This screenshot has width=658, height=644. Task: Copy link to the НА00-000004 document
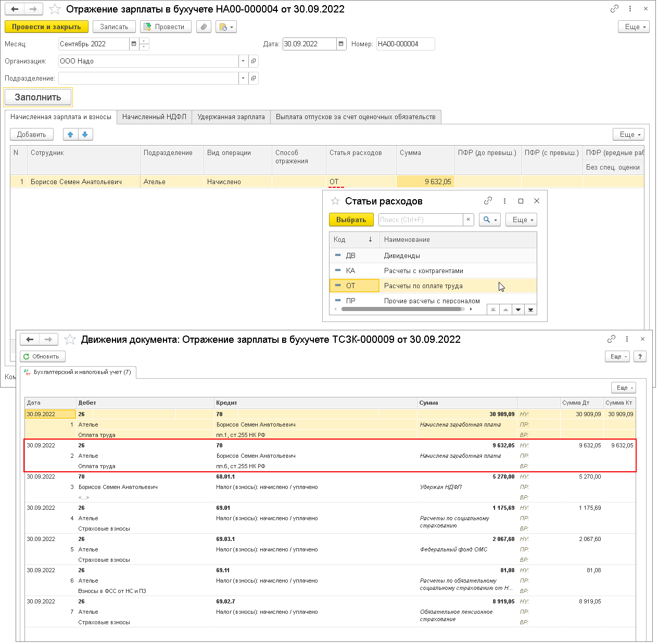point(614,9)
